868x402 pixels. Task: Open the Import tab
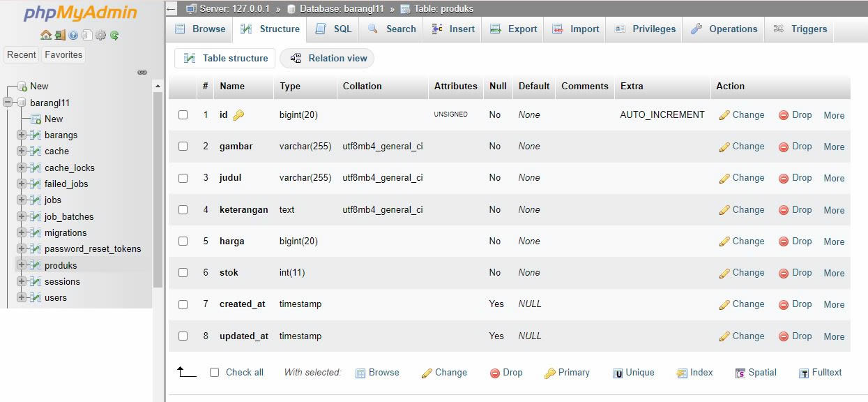[576, 29]
